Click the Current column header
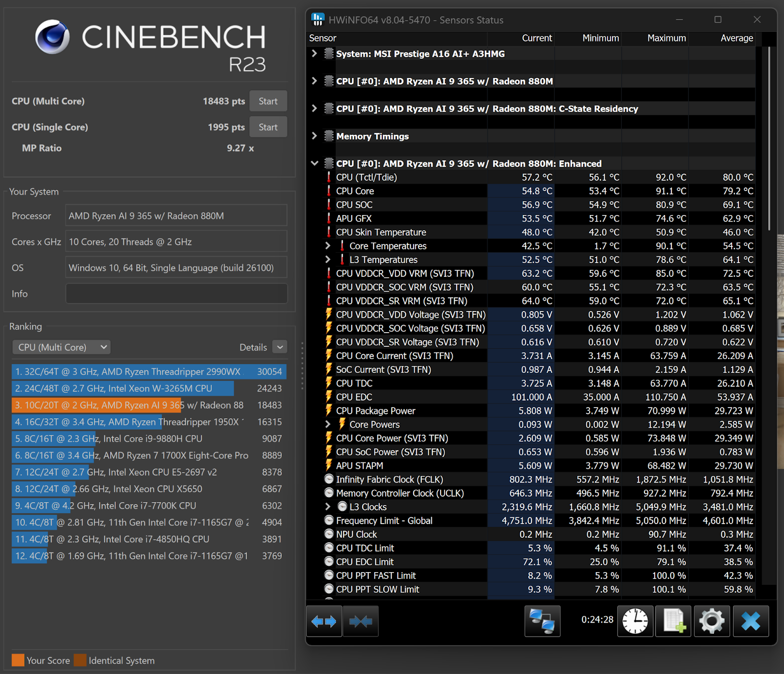Viewport: 784px width, 674px height. pyautogui.click(x=521, y=38)
